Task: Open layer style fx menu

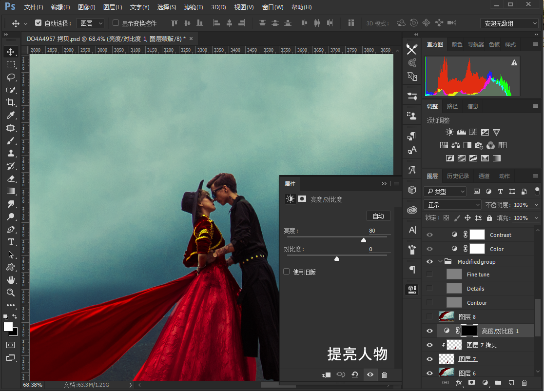Action: (x=459, y=383)
